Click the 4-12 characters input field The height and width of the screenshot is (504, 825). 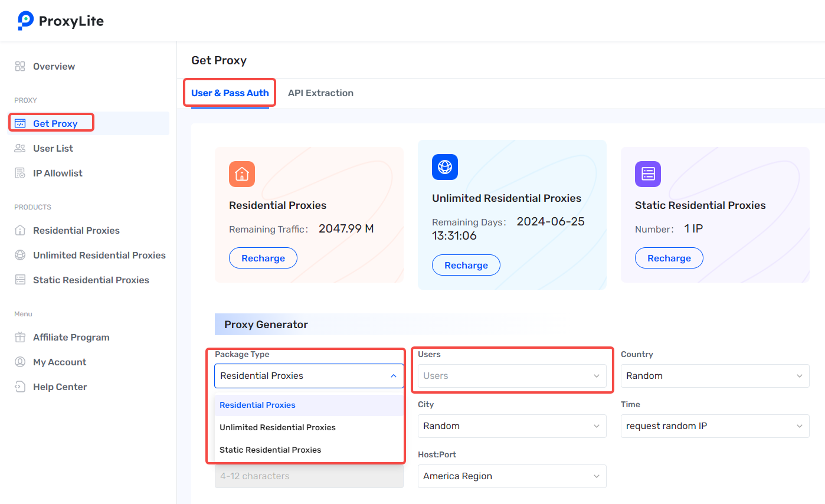click(x=309, y=476)
